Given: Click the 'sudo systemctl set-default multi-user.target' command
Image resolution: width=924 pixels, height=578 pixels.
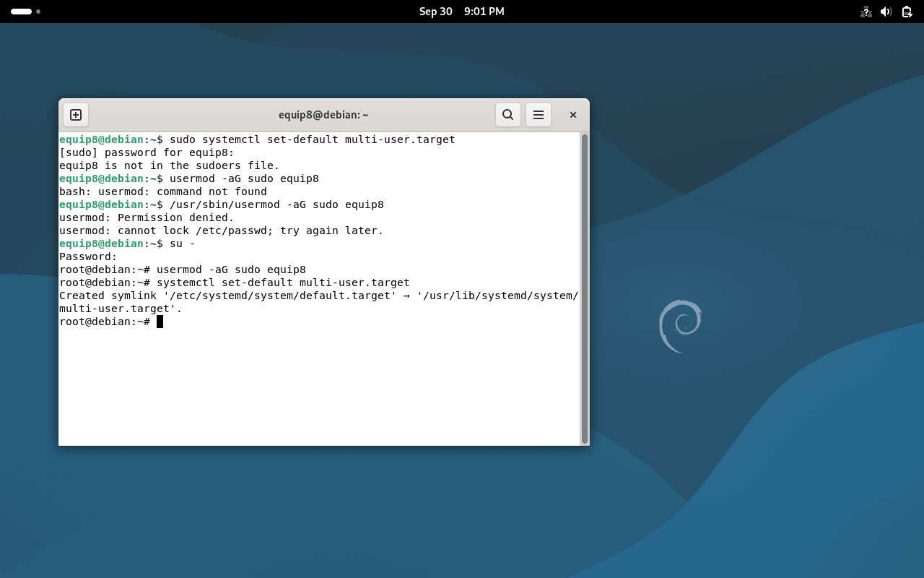Looking at the screenshot, I should (313, 139).
